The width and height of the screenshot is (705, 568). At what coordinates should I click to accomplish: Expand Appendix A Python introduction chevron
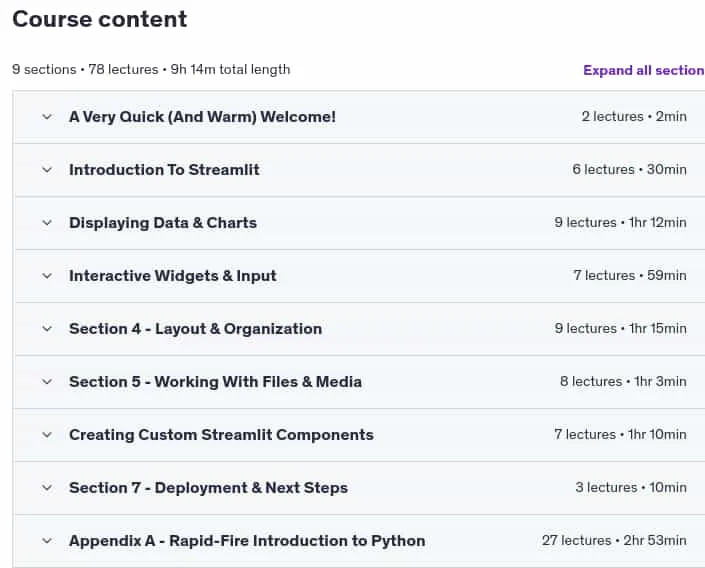pyautogui.click(x=47, y=541)
